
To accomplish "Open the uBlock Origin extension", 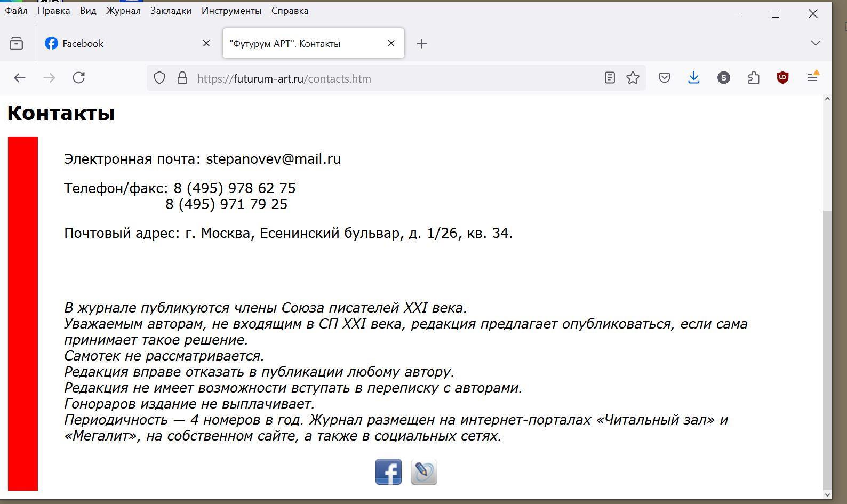I will (782, 78).
